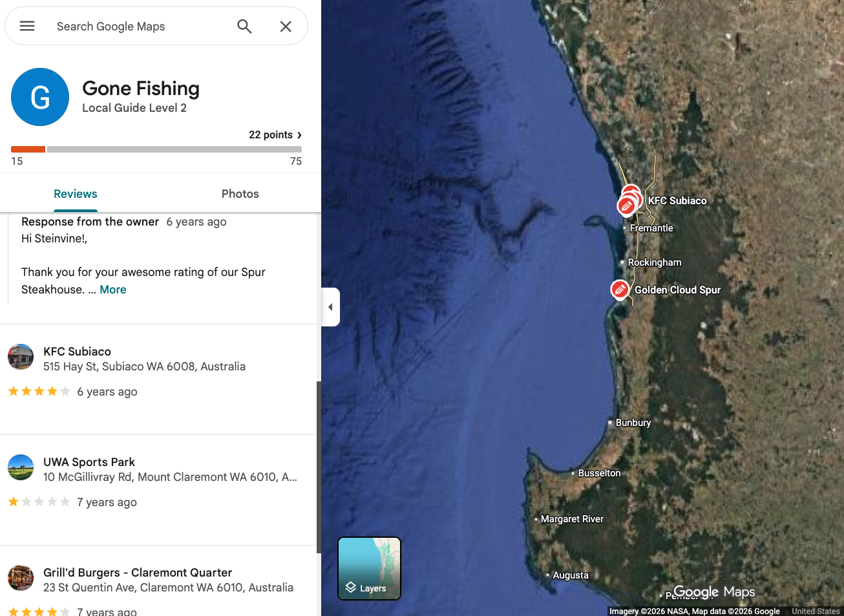Click the Local Guide Level 2 text

134,108
